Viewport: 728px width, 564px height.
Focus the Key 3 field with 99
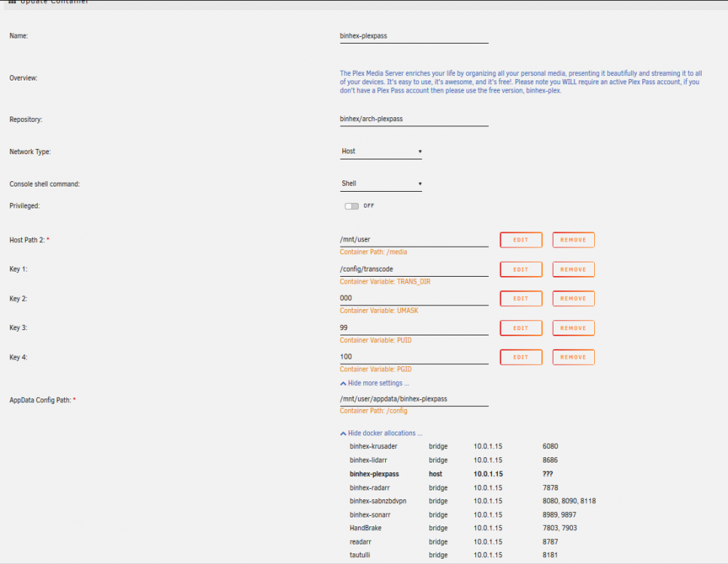(x=414, y=328)
